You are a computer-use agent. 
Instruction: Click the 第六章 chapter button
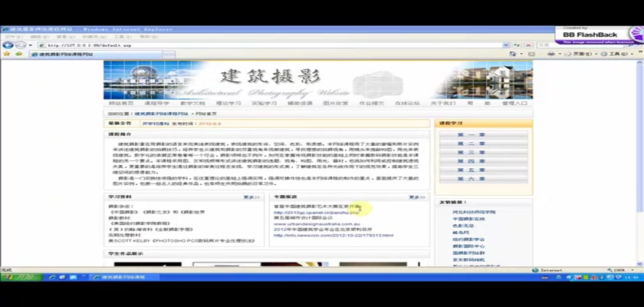(x=484, y=179)
